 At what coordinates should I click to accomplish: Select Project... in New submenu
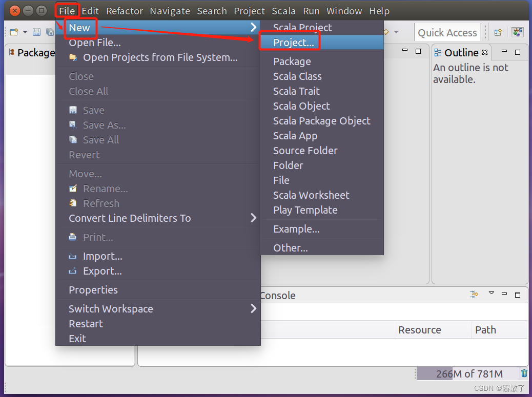pyautogui.click(x=322, y=43)
